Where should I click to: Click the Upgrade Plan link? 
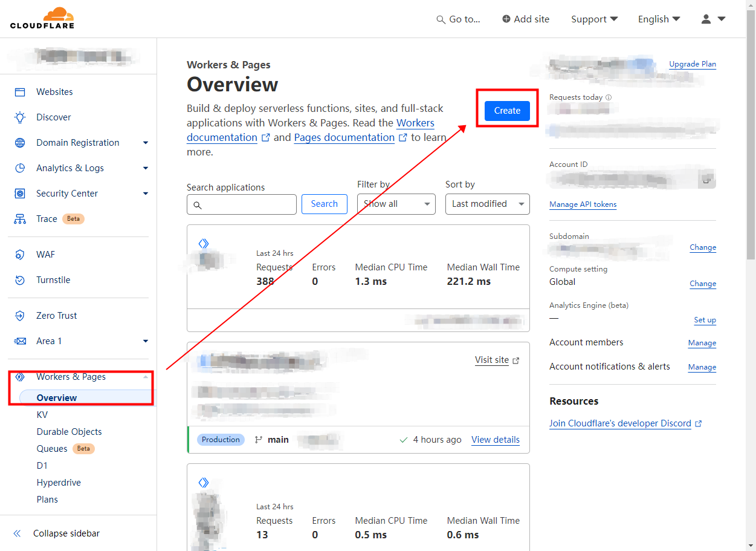point(693,64)
